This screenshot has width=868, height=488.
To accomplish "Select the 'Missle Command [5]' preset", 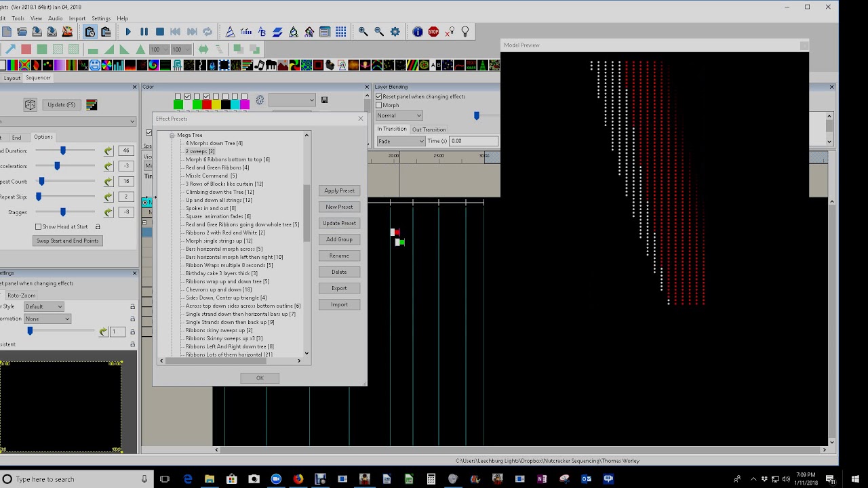I will click(211, 176).
